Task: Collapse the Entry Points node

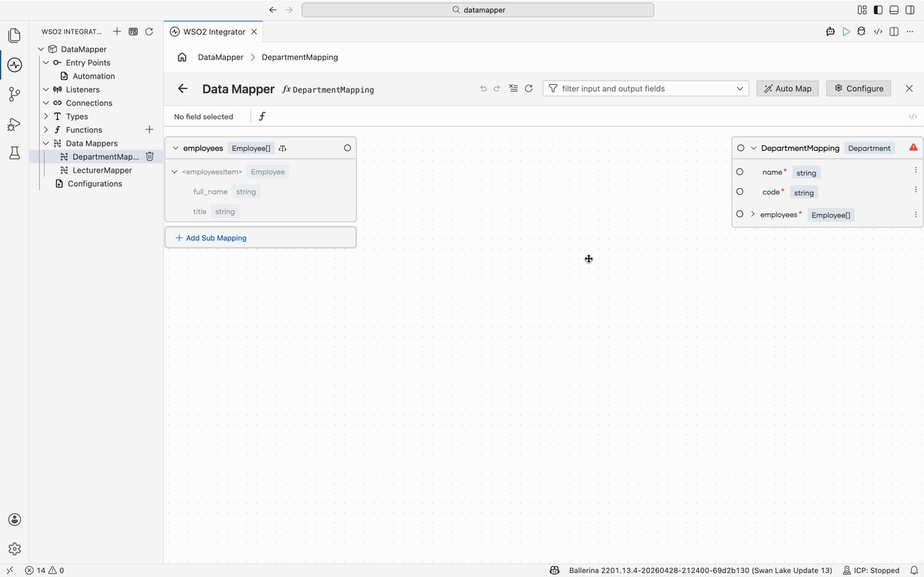Action: point(45,62)
